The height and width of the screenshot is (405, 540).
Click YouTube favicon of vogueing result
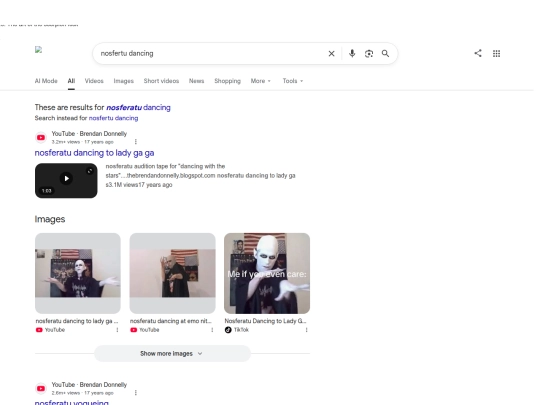coord(41,388)
